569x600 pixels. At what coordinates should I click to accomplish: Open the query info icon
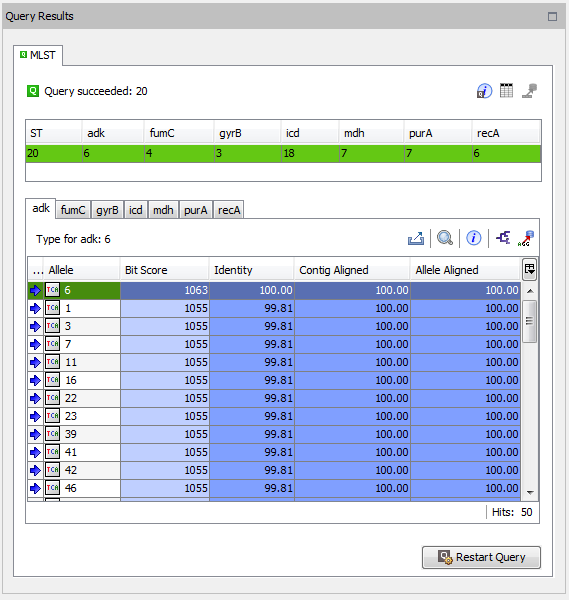point(484,91)
